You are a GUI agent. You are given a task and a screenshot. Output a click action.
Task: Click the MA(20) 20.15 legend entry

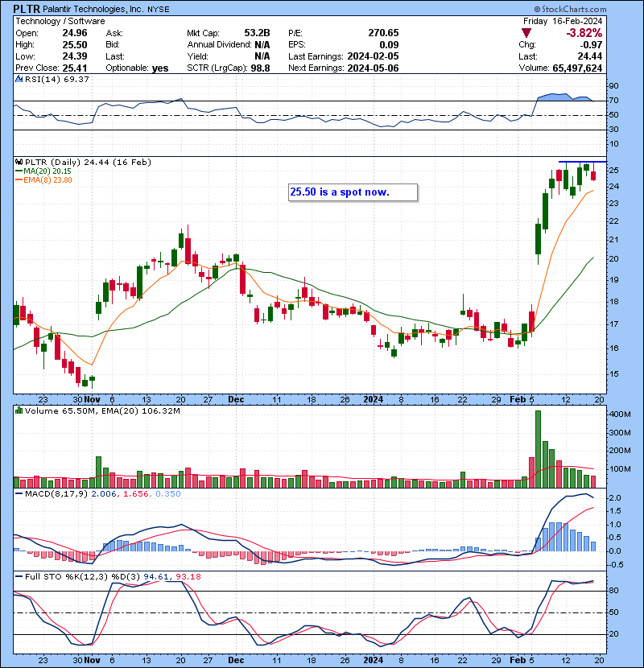click(43, 171)
